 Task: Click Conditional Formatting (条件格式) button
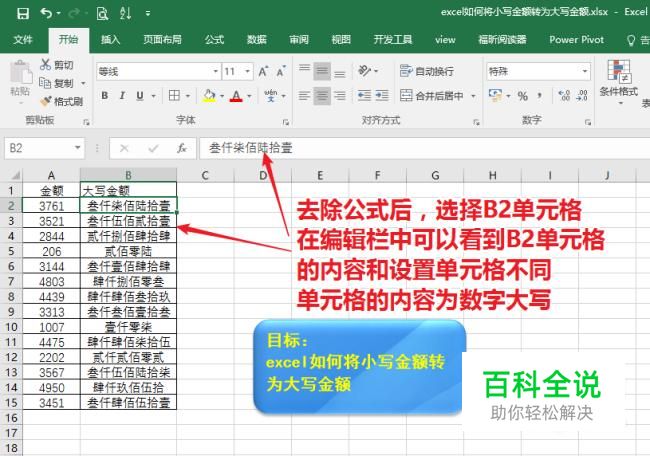point(619,81)
